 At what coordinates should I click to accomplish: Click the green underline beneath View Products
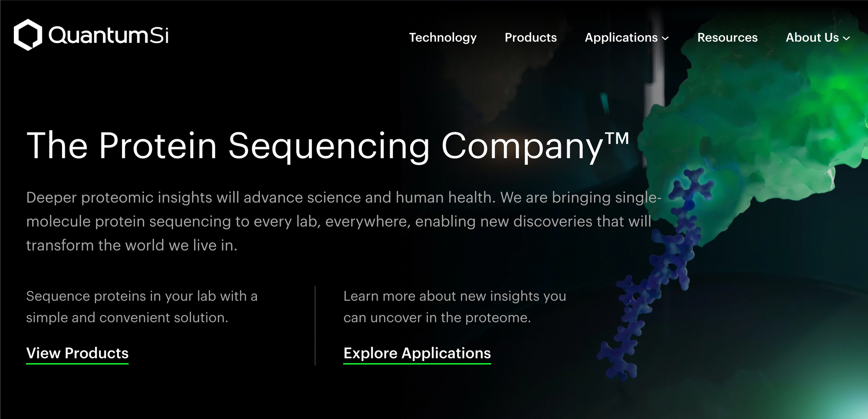click(x=77, y=363)
